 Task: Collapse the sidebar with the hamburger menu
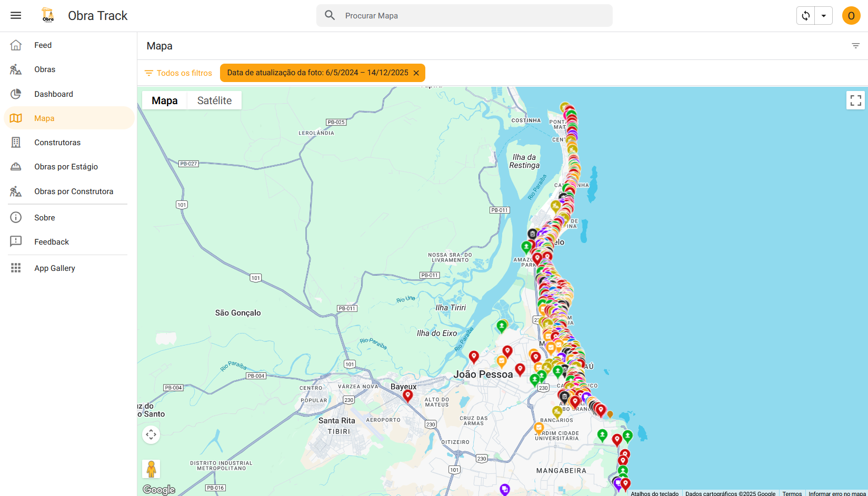[15, 15]
